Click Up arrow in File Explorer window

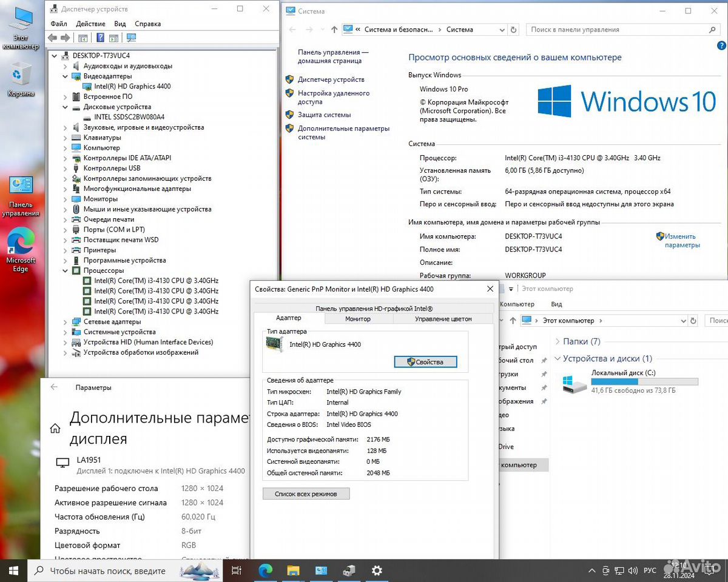[513, 320]
